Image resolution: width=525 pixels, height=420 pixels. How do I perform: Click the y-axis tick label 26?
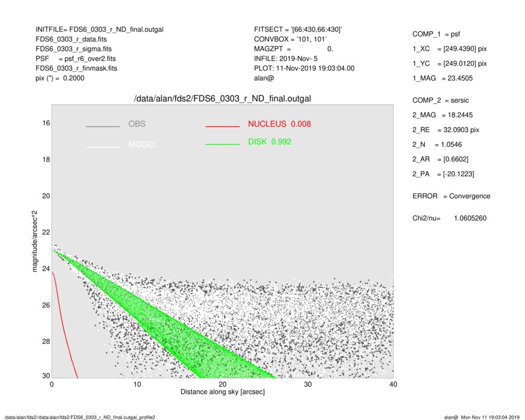(x=46, y=306)
